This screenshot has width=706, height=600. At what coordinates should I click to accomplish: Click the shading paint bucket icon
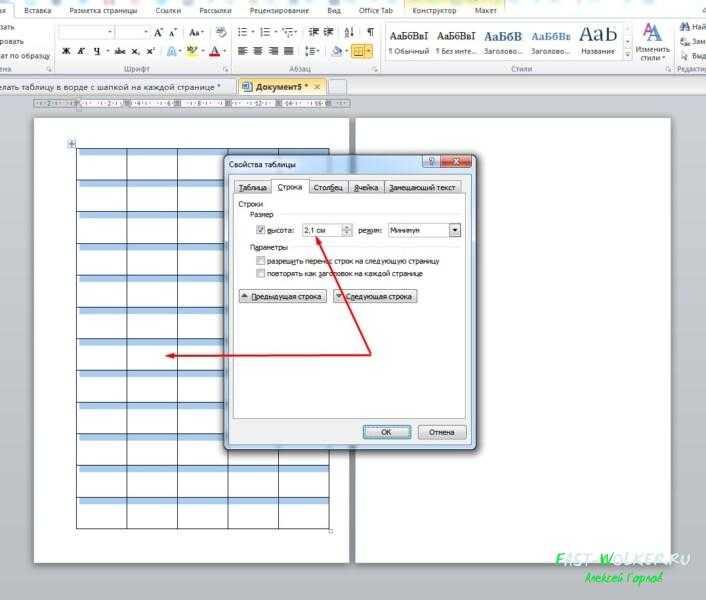coord(337,51)
